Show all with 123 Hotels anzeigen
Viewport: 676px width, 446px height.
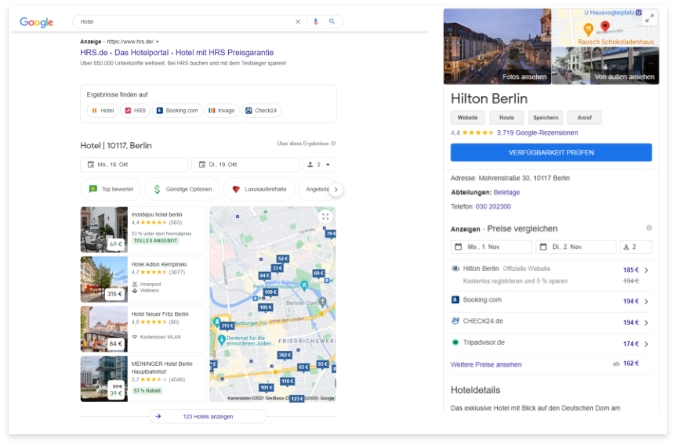[x=208, y=417]
